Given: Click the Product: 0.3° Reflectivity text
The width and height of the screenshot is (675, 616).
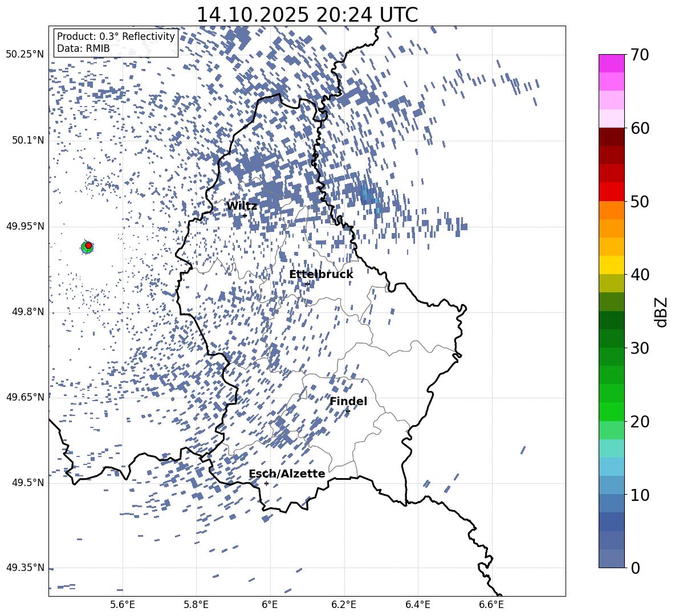Looking at the screenshot, I should (x=116, y=36).
